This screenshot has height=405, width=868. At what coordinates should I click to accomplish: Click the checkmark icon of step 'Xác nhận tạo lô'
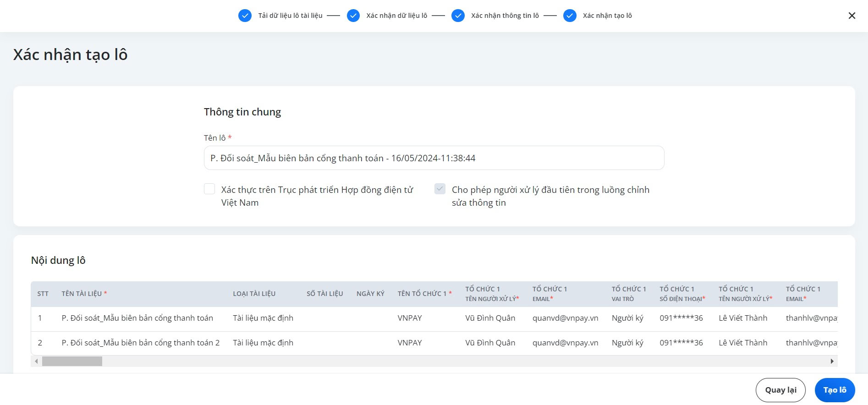(570, 16)
